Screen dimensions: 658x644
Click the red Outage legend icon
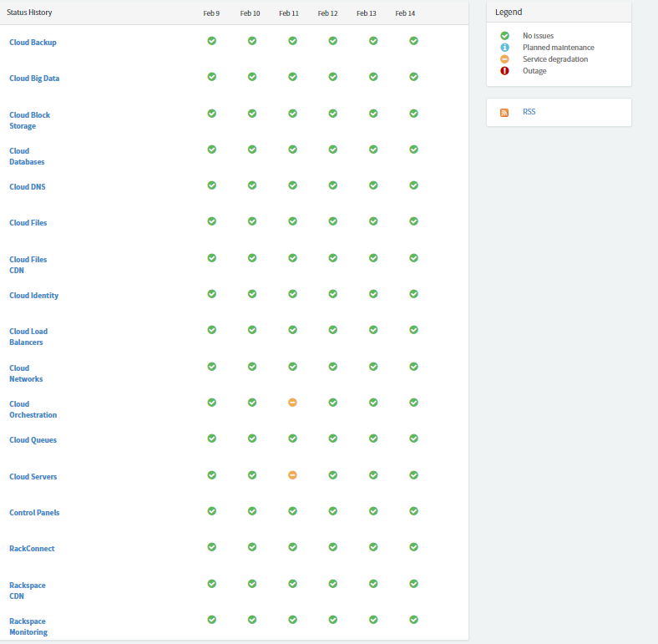coord(504,71)
